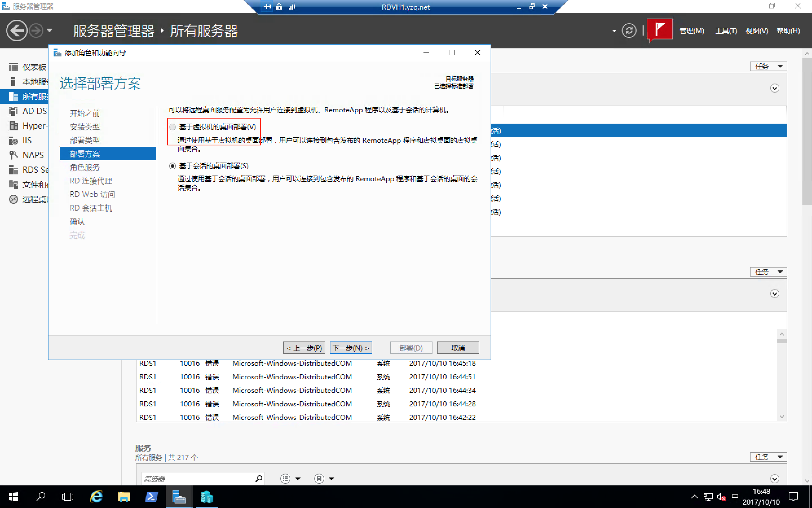The height and width of the screenshot is (508, 812).
Task: Open the navigation history dropdown arrow
Action: [50, 30]
